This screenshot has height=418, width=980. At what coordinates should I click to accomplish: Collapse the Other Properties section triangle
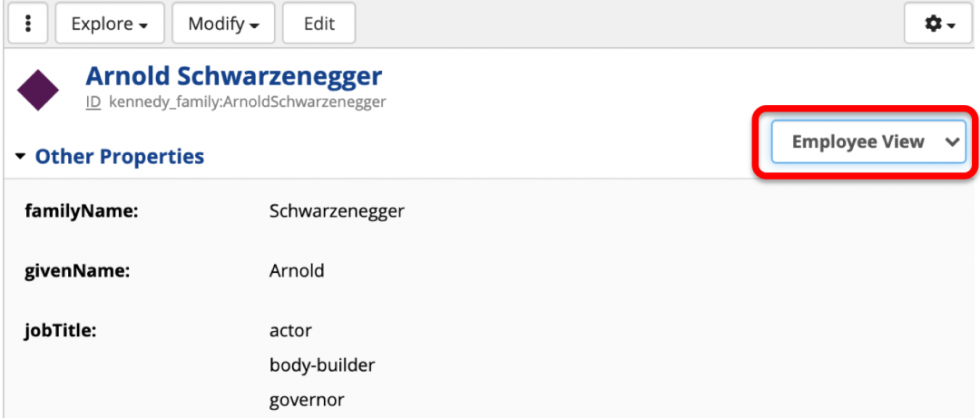[21, 157]
